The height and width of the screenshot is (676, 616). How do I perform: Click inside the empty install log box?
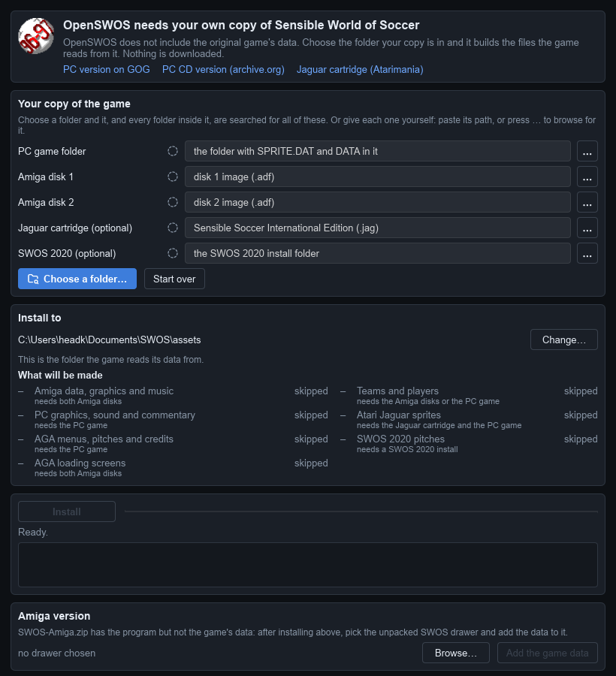click(x=308, y=565)
